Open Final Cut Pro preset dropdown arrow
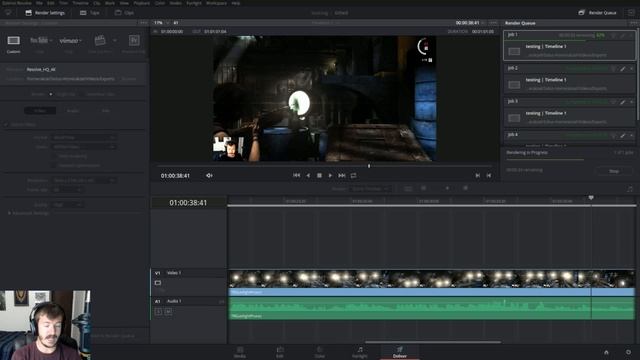The width and height of the screenshot is (640, 360). coord(115,40)
